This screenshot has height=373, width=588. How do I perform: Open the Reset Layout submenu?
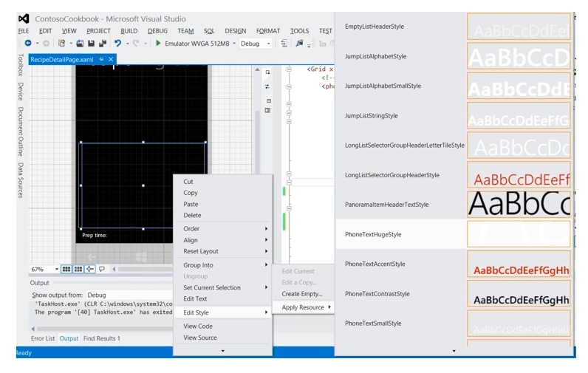tap(223, 251)
